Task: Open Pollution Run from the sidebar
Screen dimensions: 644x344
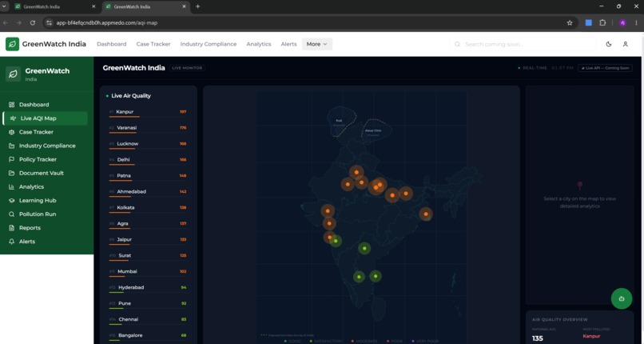Action: 38,214
